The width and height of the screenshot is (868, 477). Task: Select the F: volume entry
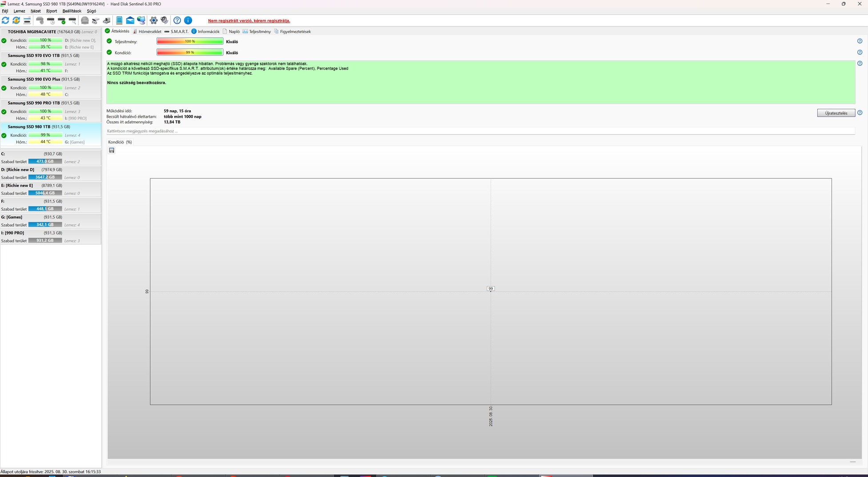tap(51, 205)
